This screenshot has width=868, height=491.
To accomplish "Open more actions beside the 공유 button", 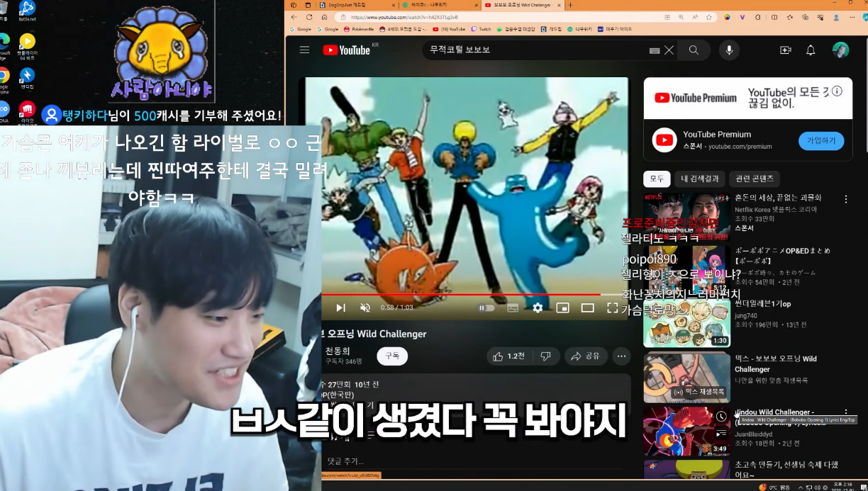I will (621, 356).
